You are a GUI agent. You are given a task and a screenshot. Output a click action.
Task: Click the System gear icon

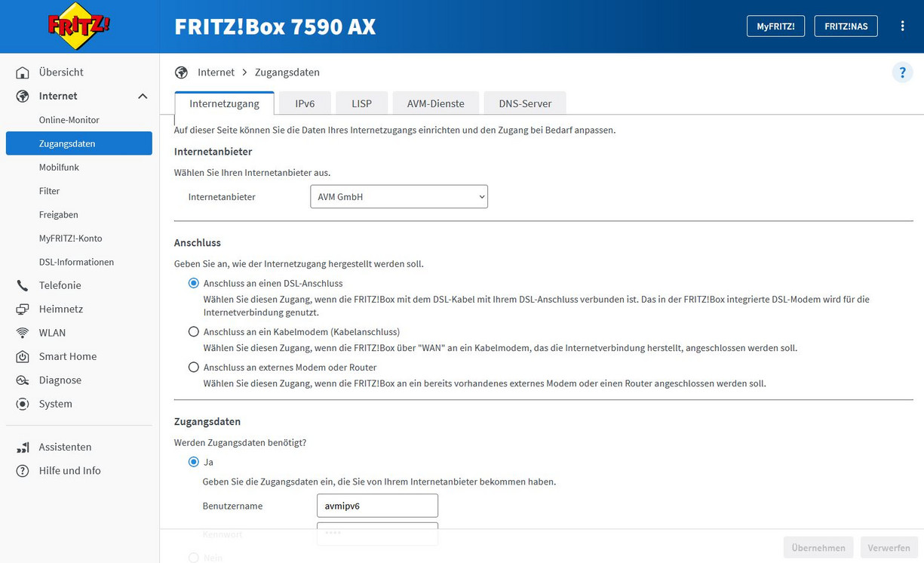pos(23,404)
